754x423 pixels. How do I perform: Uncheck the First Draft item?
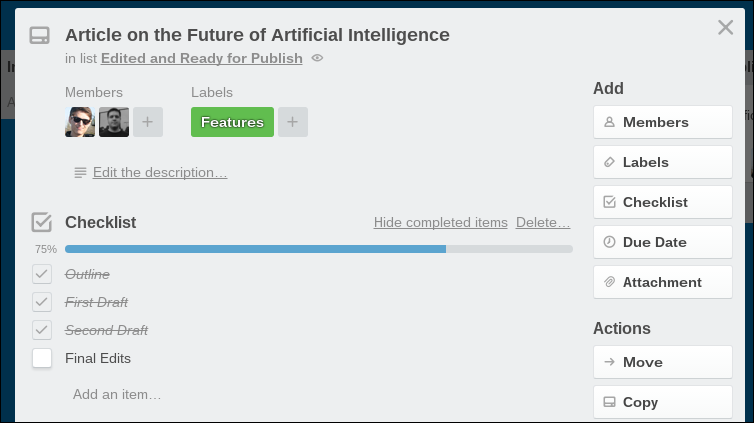42,302
